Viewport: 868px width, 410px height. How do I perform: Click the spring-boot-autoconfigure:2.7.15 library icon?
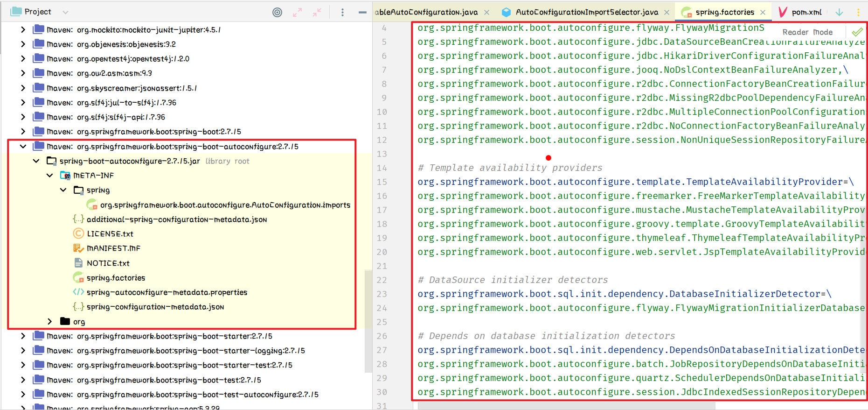tap(39, 146)
